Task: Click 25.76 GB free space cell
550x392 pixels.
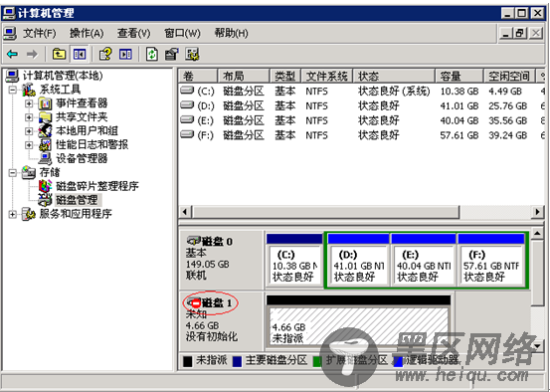Action: tap(507, 105)
